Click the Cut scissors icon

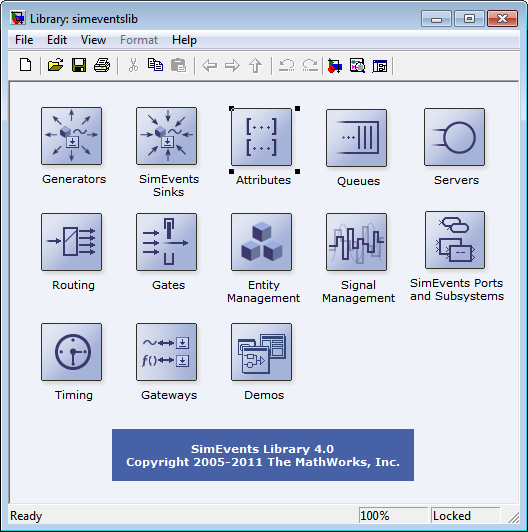coord(133,65)
